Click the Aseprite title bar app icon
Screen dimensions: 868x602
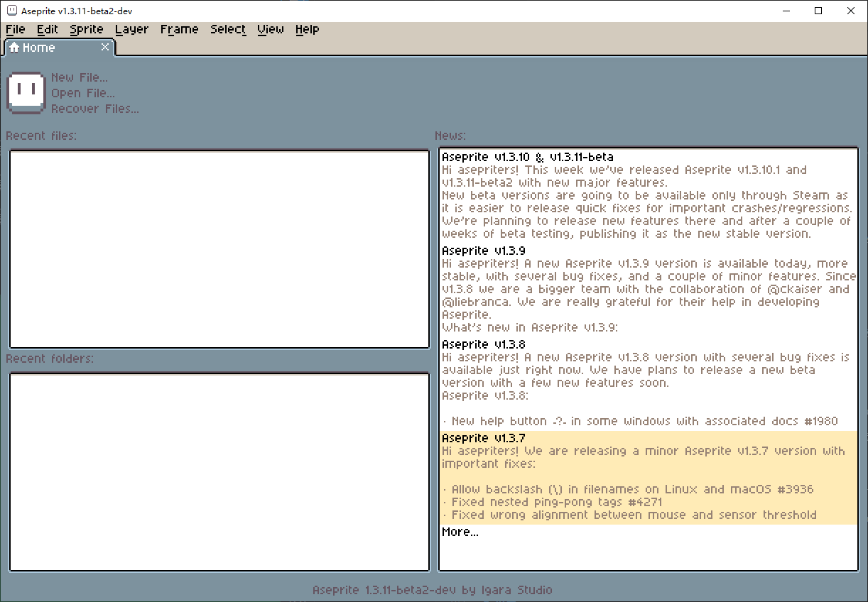(x=11, y=11)
